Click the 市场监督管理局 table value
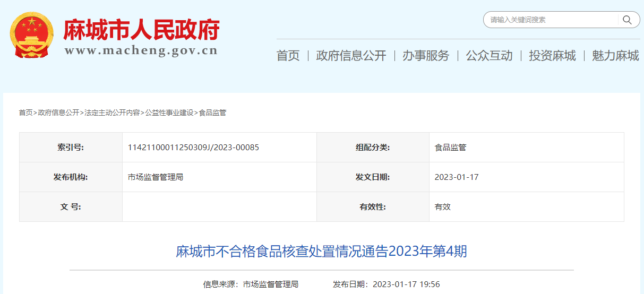 [x=156, y=177]
